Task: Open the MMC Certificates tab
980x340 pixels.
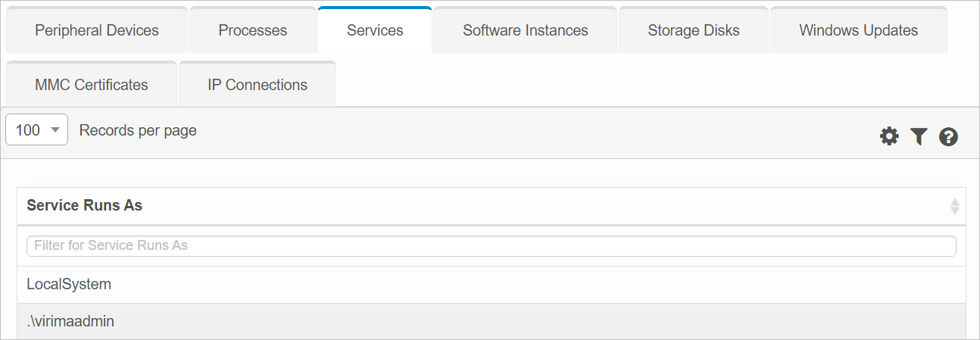Action: [92, 85]
